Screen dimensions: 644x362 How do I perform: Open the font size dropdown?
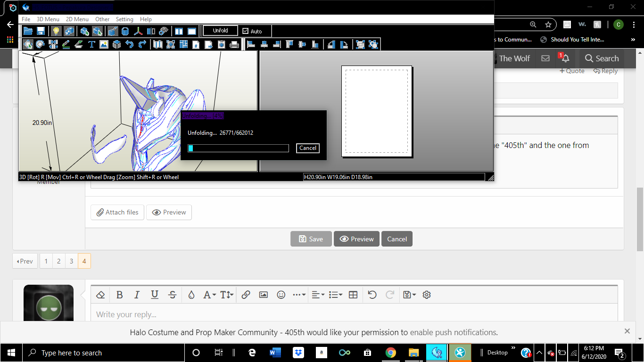(227, 295)
